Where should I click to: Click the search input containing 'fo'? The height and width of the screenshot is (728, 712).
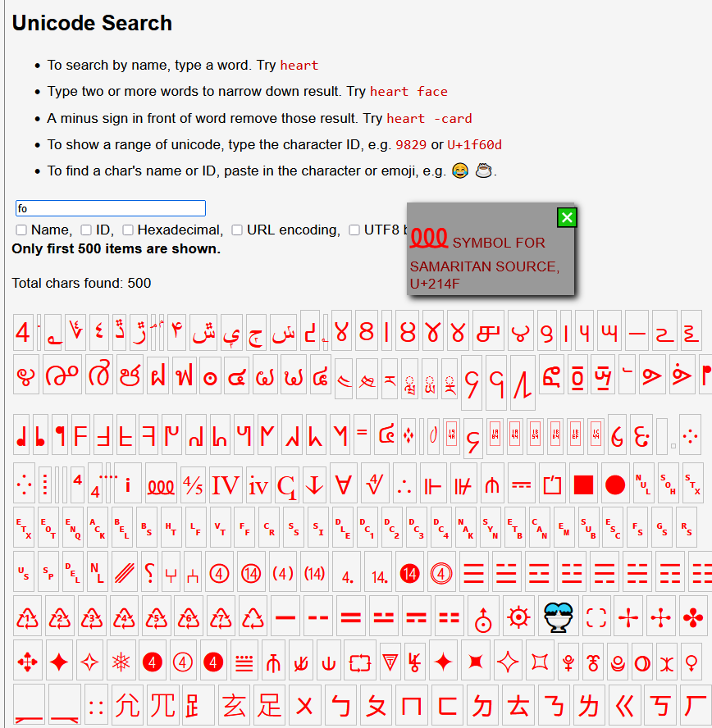click(111, 208)
